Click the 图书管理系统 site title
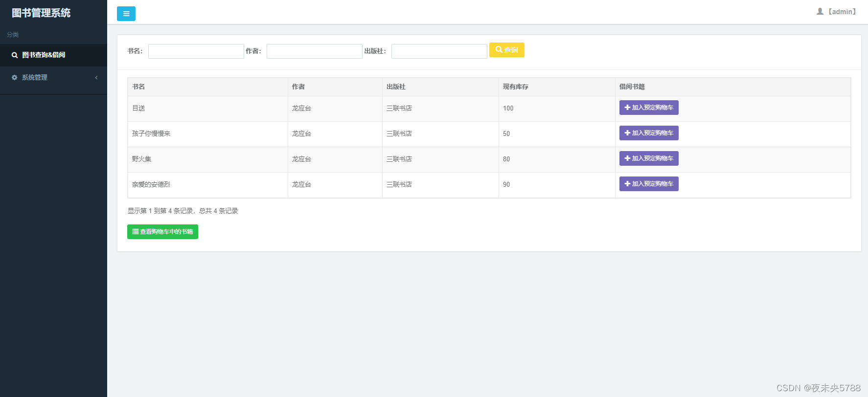The image size is (868, 397). pos(41,13)
